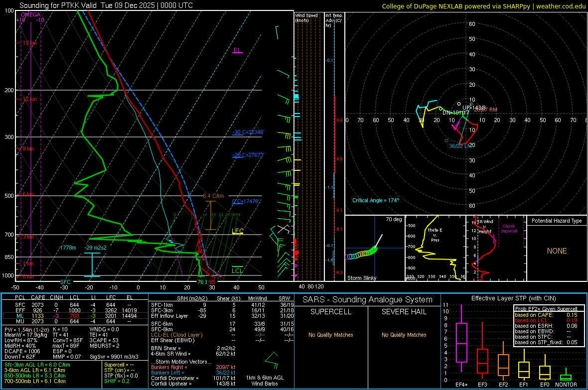Viewport: 588px width, 390px height.
Task: Select the 1778m effective inflow label
Action: click(x=68, y=248)
